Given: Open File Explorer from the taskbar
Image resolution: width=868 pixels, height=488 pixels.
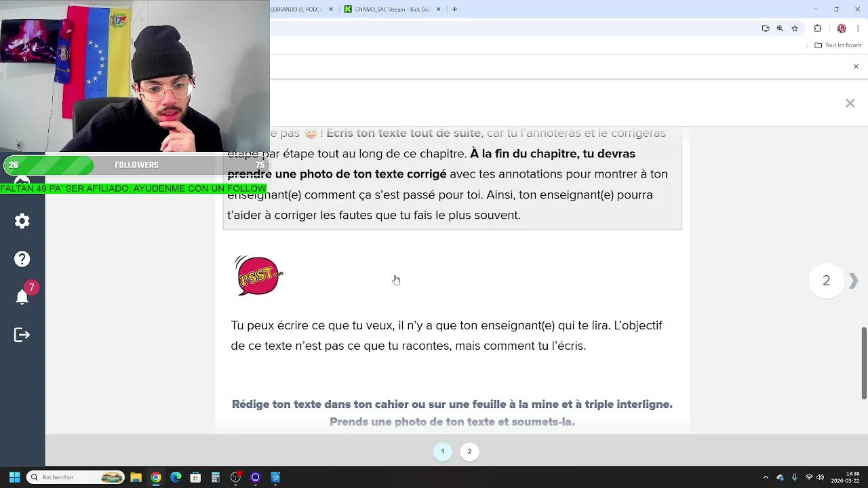Looking at the screenshot, I should [136, 477].
